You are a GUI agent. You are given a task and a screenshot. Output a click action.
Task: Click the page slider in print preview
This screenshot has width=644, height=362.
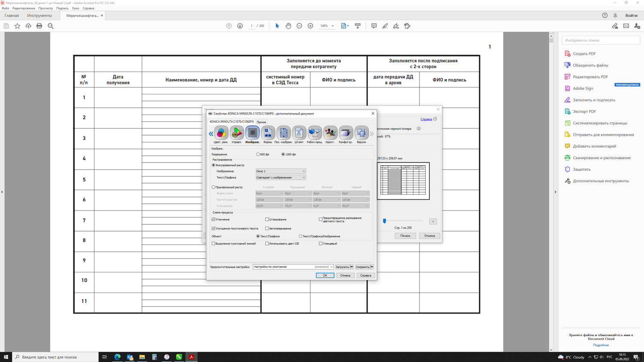385,221
